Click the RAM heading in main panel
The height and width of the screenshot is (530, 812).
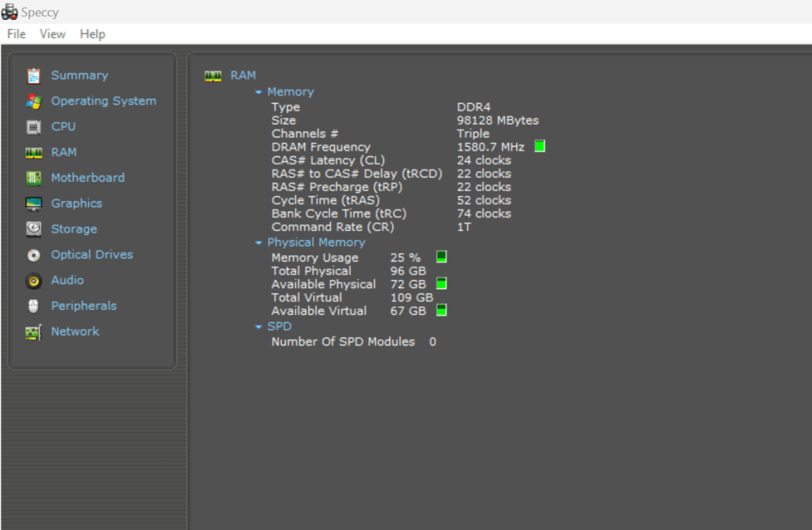coord(243,75)
